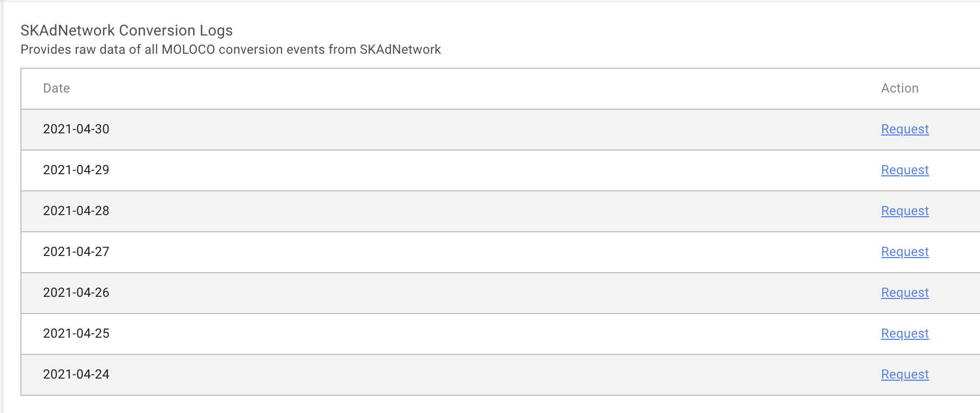Request the 2021-04-29 conversion log

[905, 170]
